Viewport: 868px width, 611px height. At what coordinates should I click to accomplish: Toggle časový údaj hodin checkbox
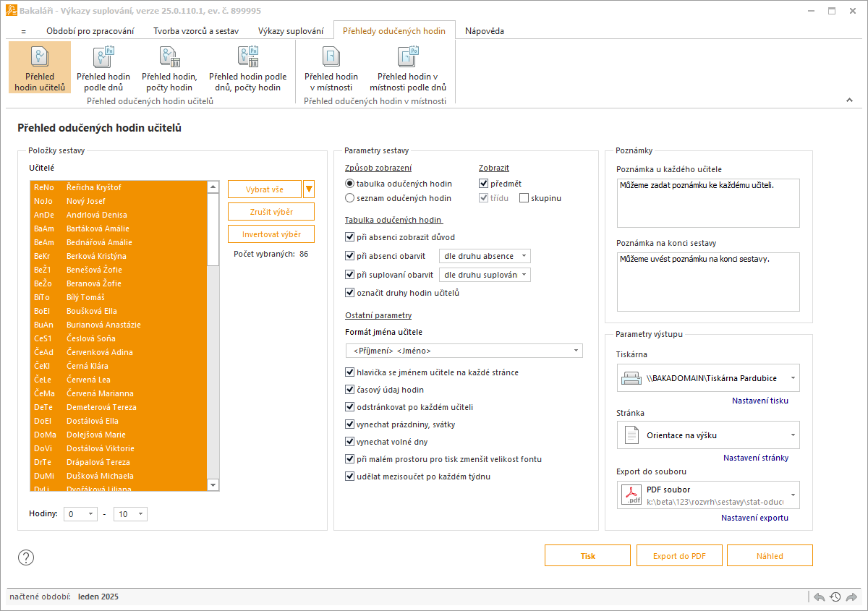(350, 389)
